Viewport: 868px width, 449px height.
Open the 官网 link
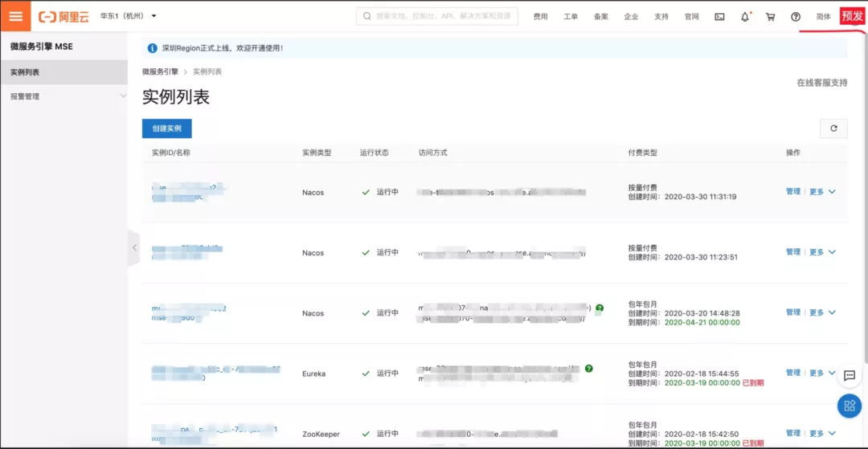pos(691,17)
